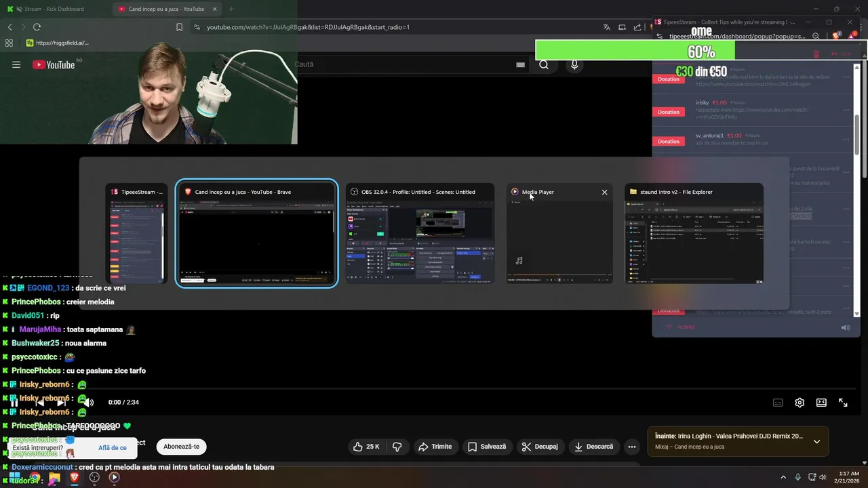Viewport: 868px width, 488px height.
Task: Toggle TipeeeStream sound speaker icon
Action: click(x=845, y=327)
